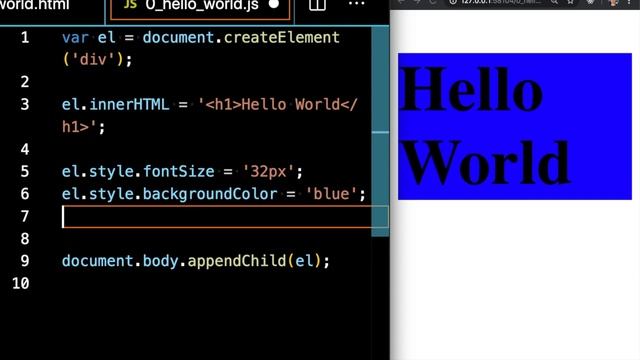This screenshot has height=360, width=640.
Task: Click line number 3 in the gutter
Action: pos(25,104)
